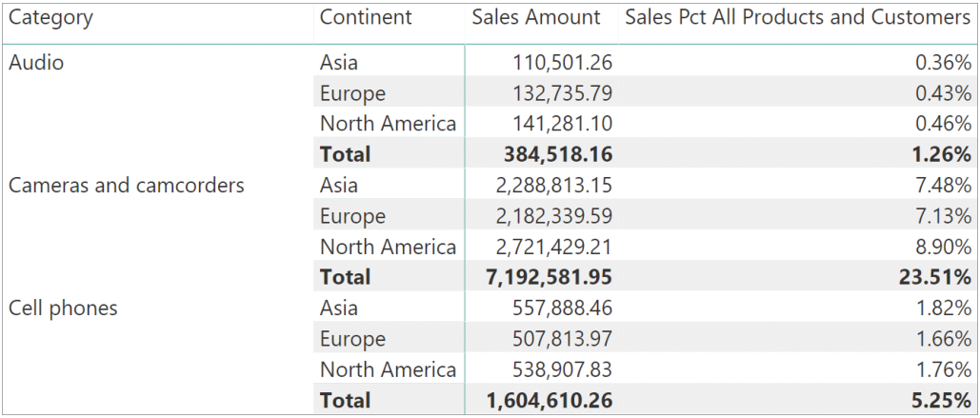Select the 23.51% total percentage cell
Image resolution: width=980 pixels, height=418 pixels.
[937, 277]
